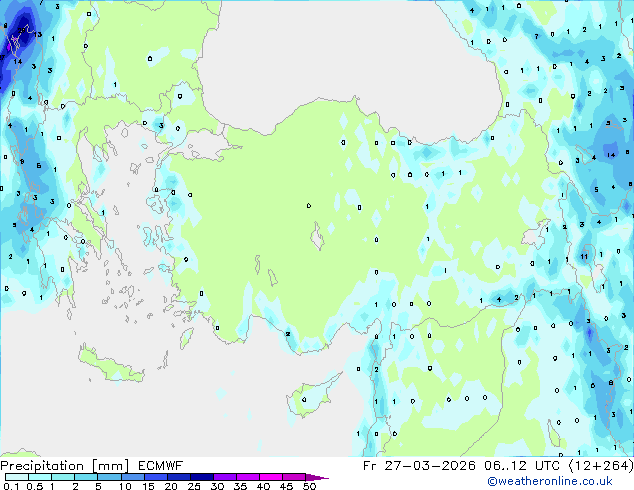
Task: Click the legend label '30'
Action: point(217,486)
